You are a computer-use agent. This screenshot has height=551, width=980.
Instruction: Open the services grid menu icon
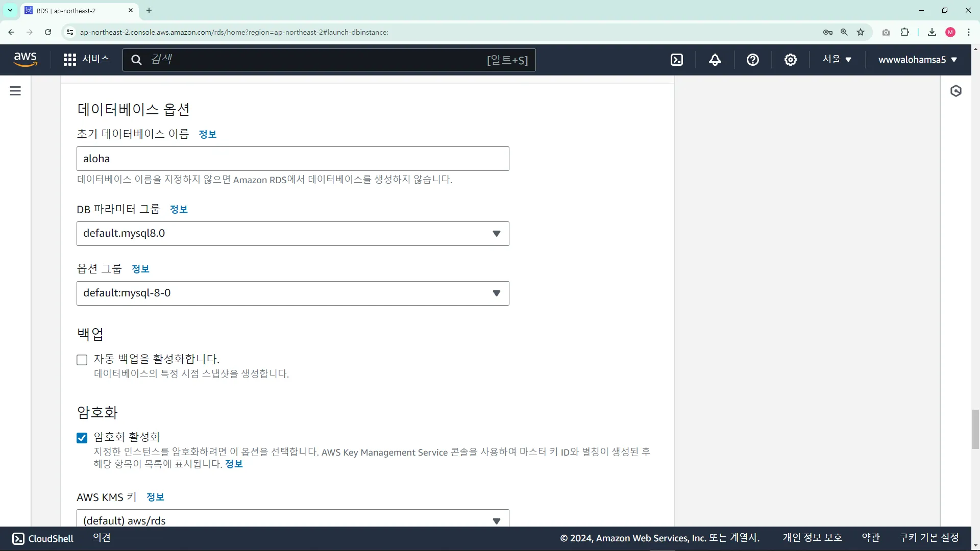tap(69, 60)
